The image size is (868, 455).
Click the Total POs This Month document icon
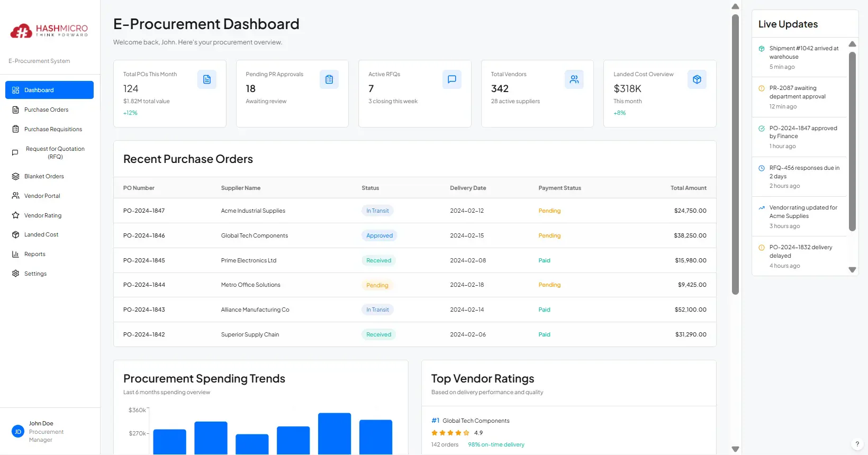[x=207, y=79]
